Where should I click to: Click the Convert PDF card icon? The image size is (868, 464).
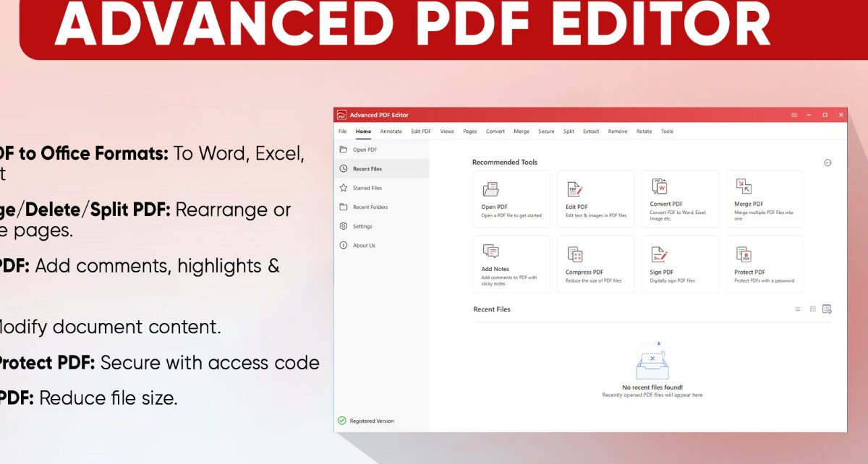[659, 186]
